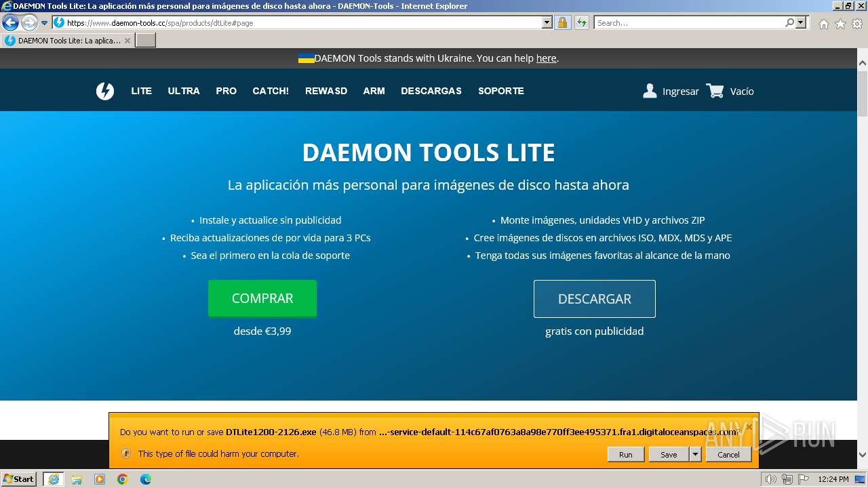Click the Refresh page icon
Screen dimensions: 868x488
[x=582, y=22]
